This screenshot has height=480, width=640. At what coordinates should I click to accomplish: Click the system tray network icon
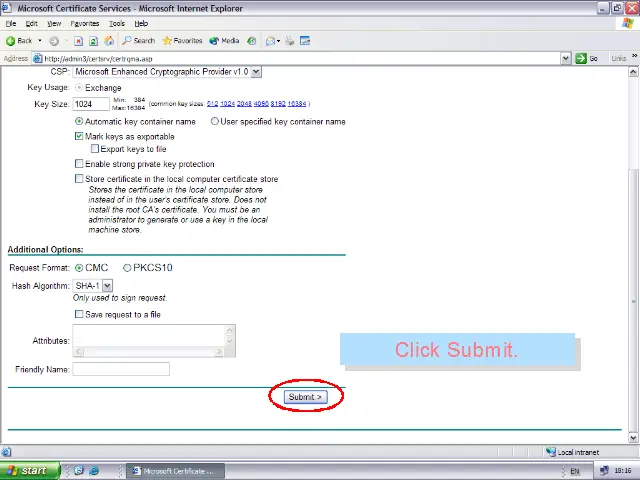coord(604,471)
